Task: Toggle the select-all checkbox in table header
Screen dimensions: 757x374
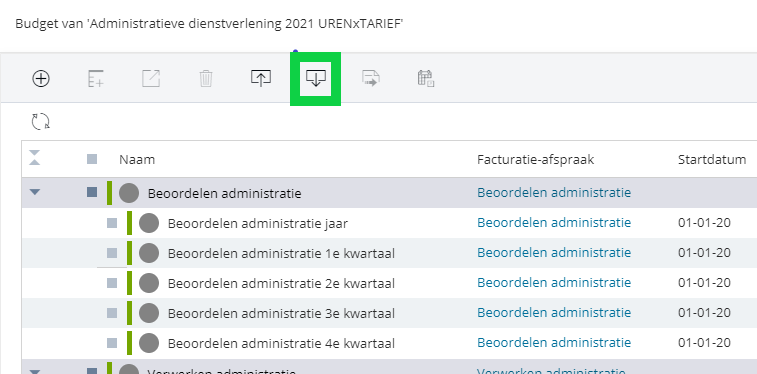Action: click(92, 159)
